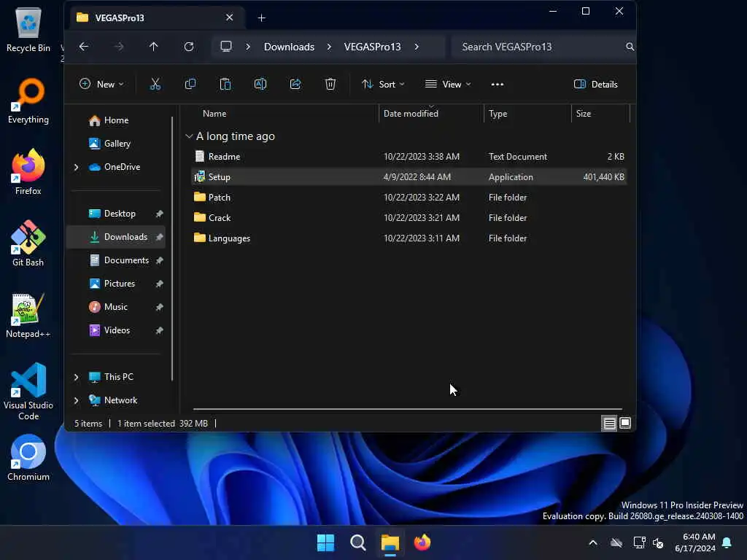The height and width of the screenshot is (560, 747).
Task: Click the search magnifier icon
Action: pos(630,47)
